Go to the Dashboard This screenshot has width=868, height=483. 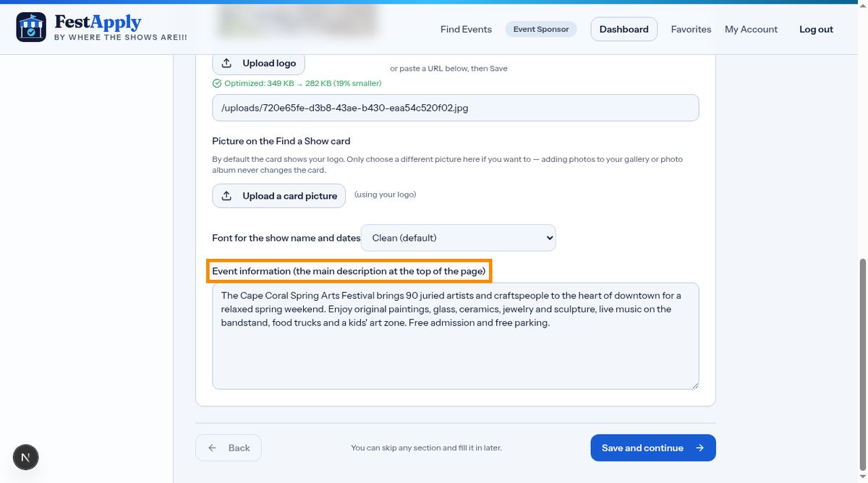(624, 29)
